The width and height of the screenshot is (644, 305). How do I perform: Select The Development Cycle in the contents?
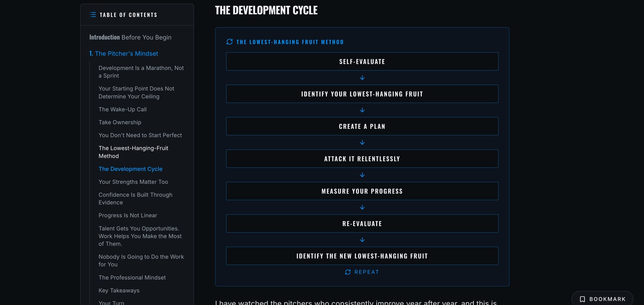[130, 169]
